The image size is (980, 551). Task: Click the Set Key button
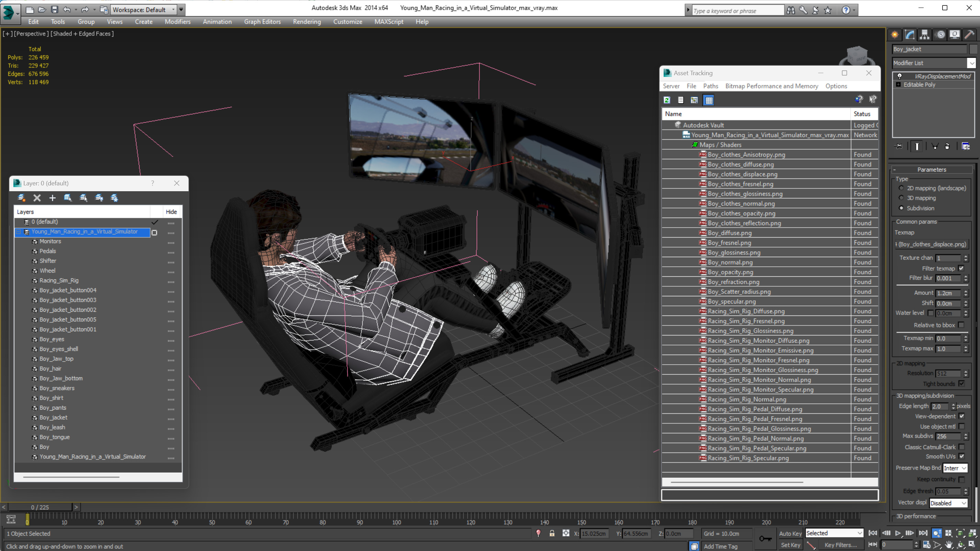[790, 544]
